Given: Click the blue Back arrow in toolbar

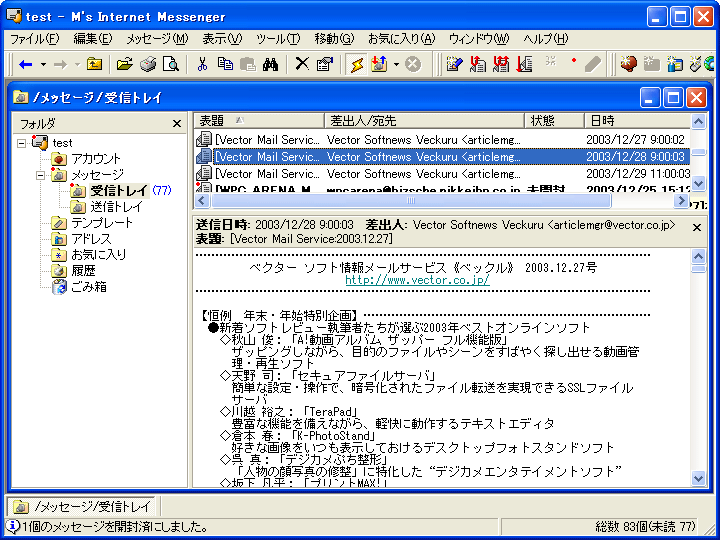Looking at the screenshot, I should [26, 65].
